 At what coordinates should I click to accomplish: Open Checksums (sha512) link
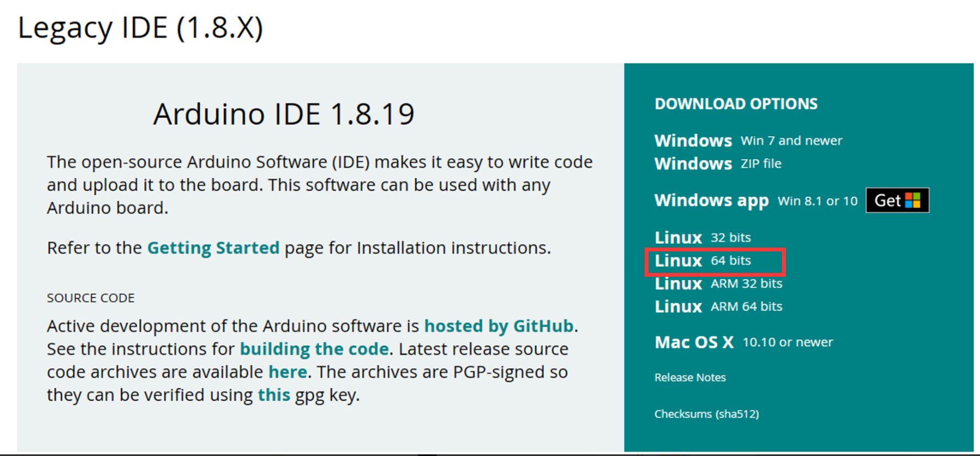tap(706, 414)
